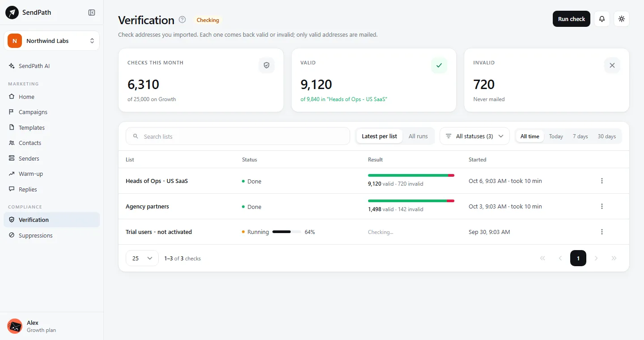Open the Senders page
This screenshot has width=644, height=340.
coord(52,158)
